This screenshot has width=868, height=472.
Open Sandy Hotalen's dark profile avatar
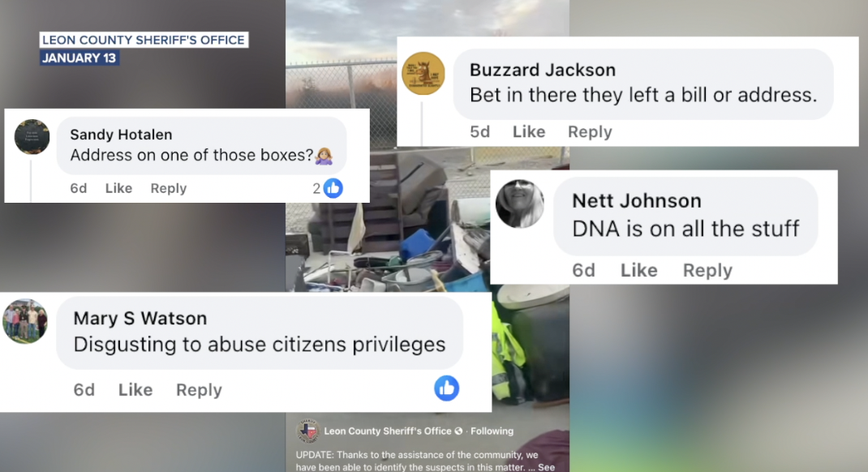[32, 137]
